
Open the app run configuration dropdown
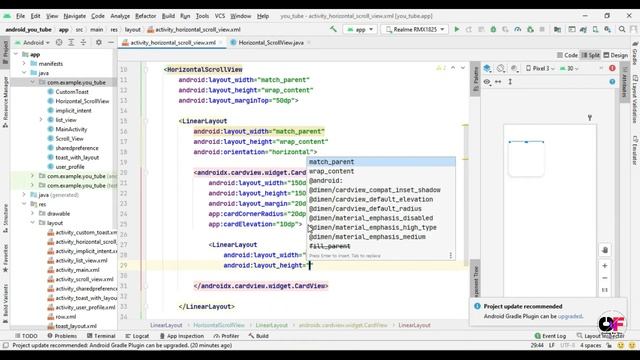[x=360, y=29]
